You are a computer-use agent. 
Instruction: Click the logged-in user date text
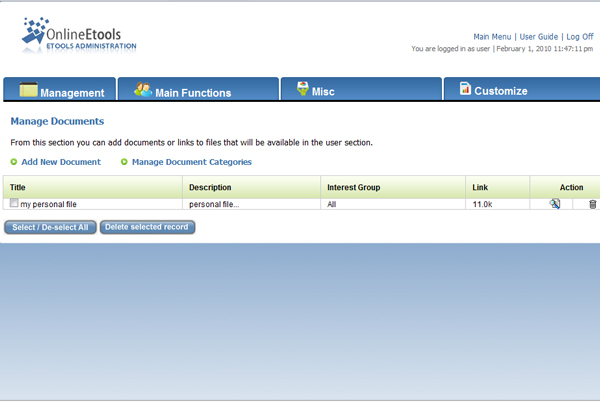502,49
